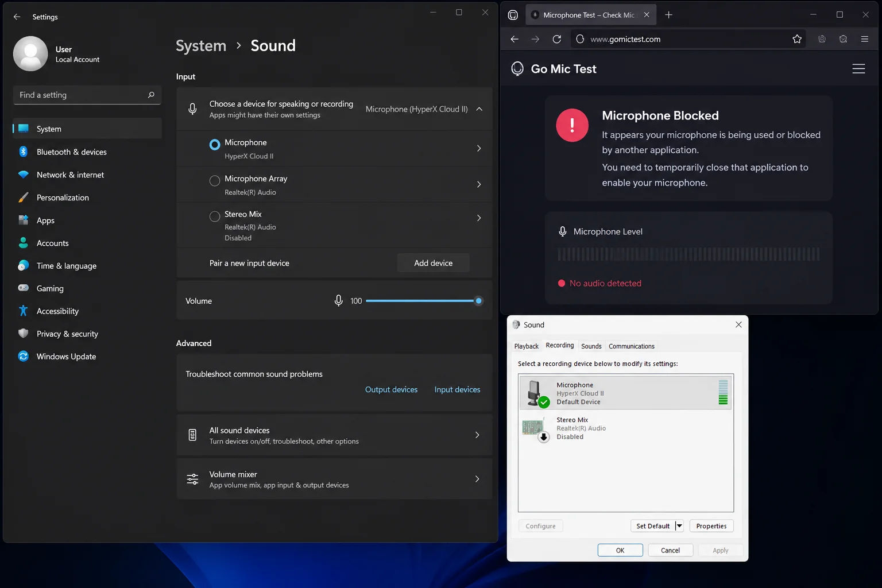Select Microphone HyperX Cloud II in Recording list
Image resolution: width=882 pixels, height=588 pixels.
(x=626, y=393)
